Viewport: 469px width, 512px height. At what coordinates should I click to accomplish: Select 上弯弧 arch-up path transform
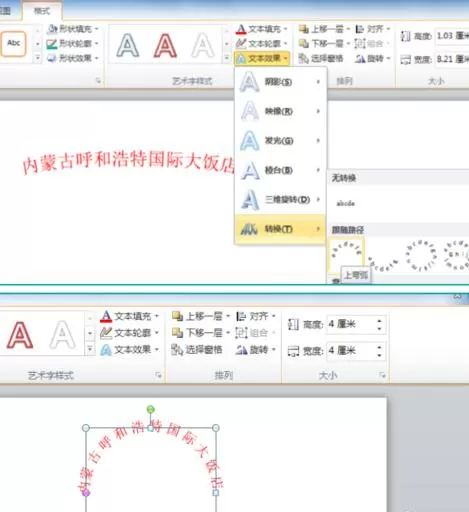(346, 255)
